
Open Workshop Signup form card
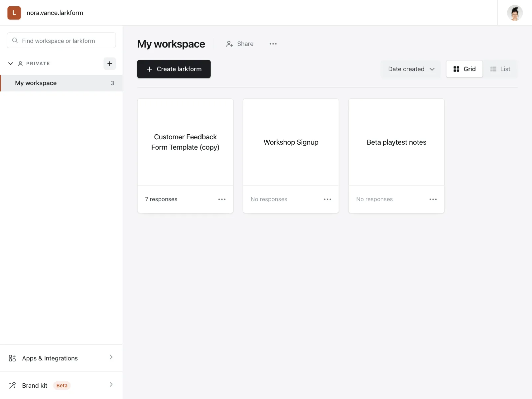click(x=291, y=142)
